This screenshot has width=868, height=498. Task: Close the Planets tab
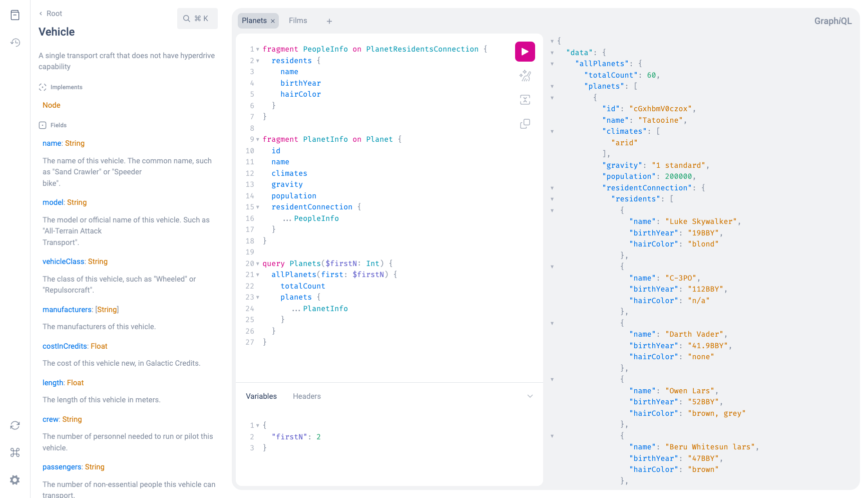(273, 21)
